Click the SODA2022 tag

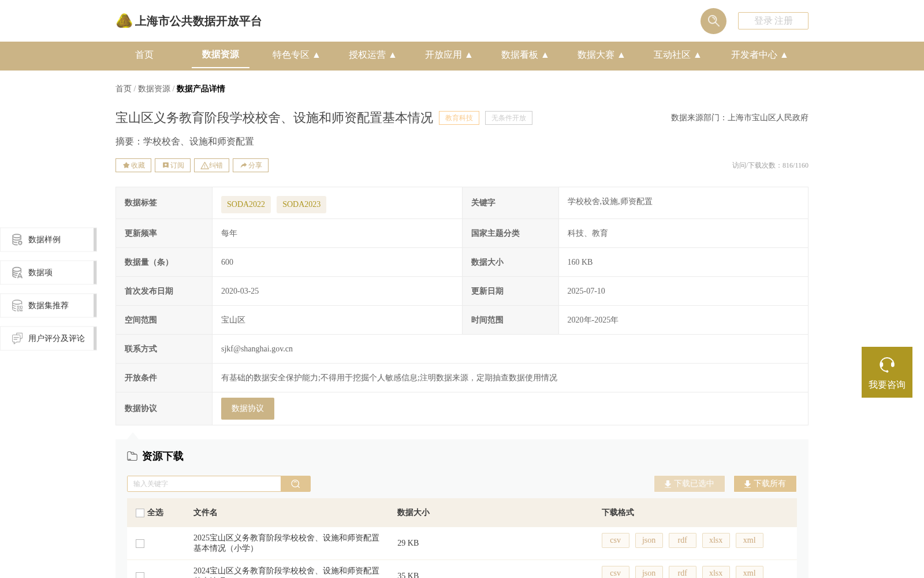point(246,205)
